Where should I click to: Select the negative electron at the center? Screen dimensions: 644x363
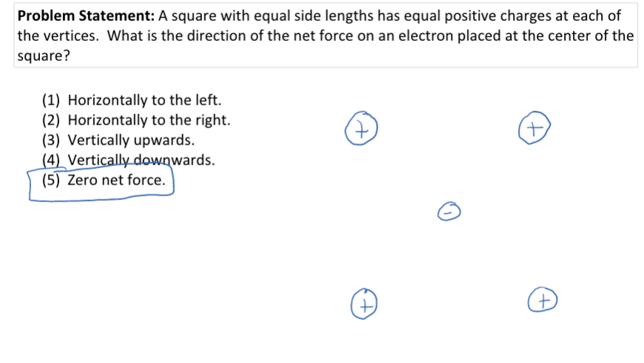449,213
